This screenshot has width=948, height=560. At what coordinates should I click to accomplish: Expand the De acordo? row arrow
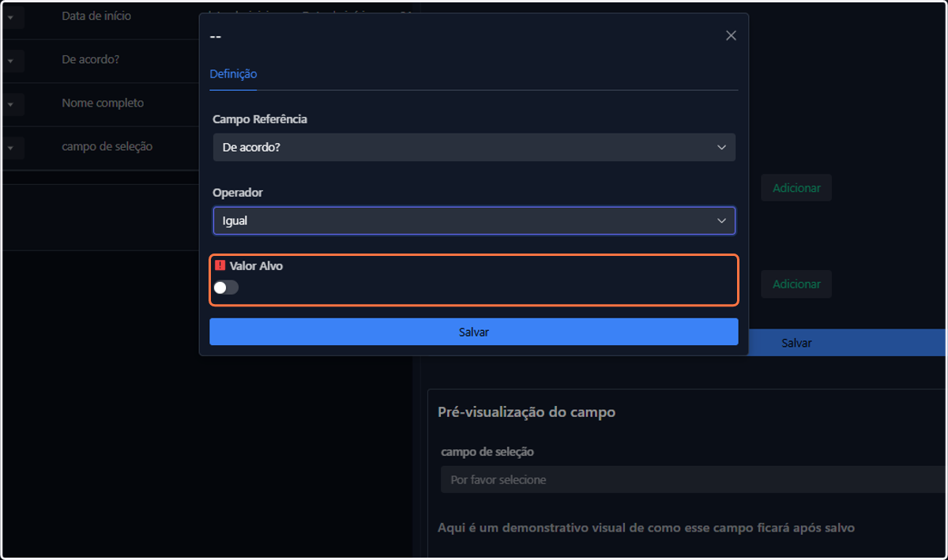click(13, 61)
